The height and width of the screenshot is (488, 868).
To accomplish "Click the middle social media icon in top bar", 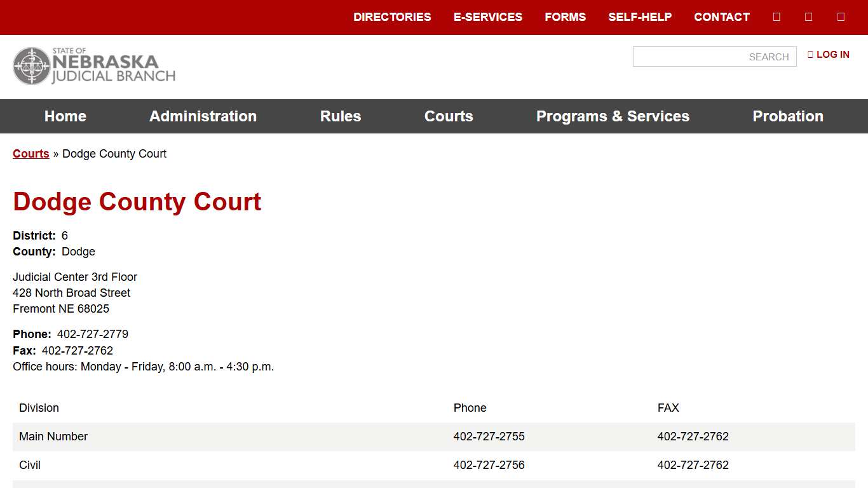I will tap(808, 17).
